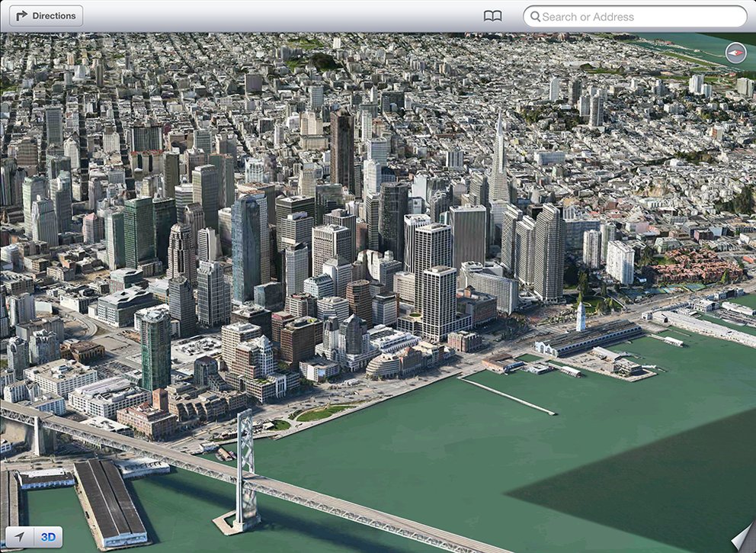
Task: Open the bookmarks book icon
Action: pos(492,17)
